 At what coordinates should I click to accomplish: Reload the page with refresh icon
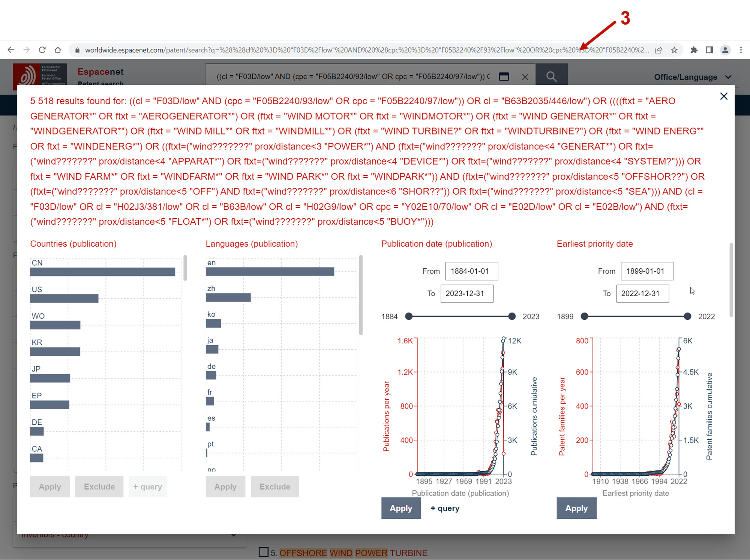point(42,50)
